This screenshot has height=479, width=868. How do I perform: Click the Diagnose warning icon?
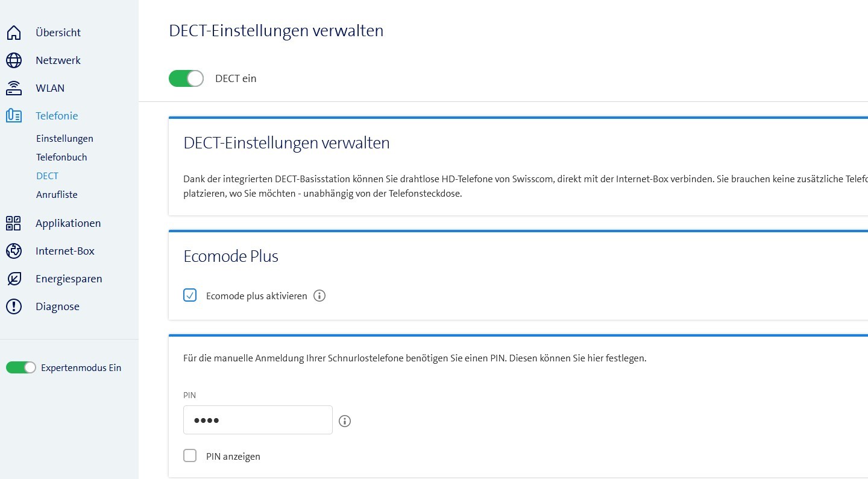tap(14, 306)
